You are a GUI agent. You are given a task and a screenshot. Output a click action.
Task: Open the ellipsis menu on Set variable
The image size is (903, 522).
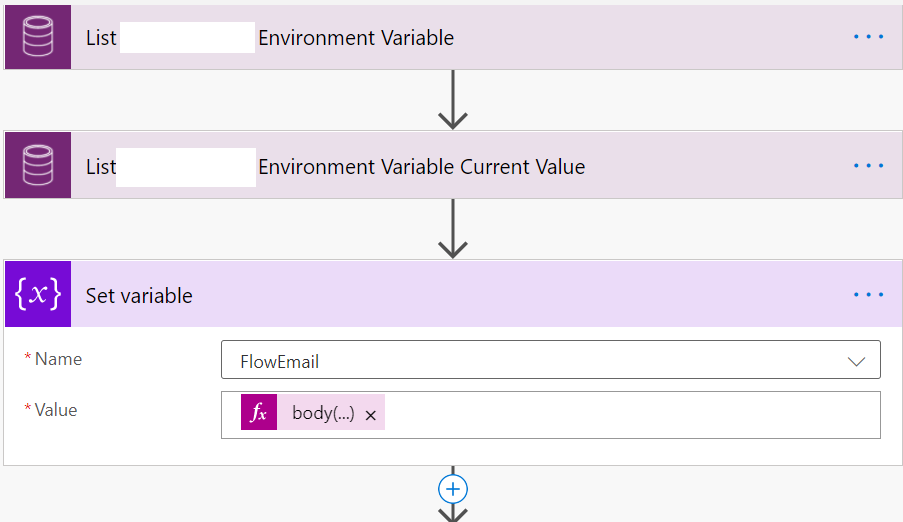pos(868,294)
